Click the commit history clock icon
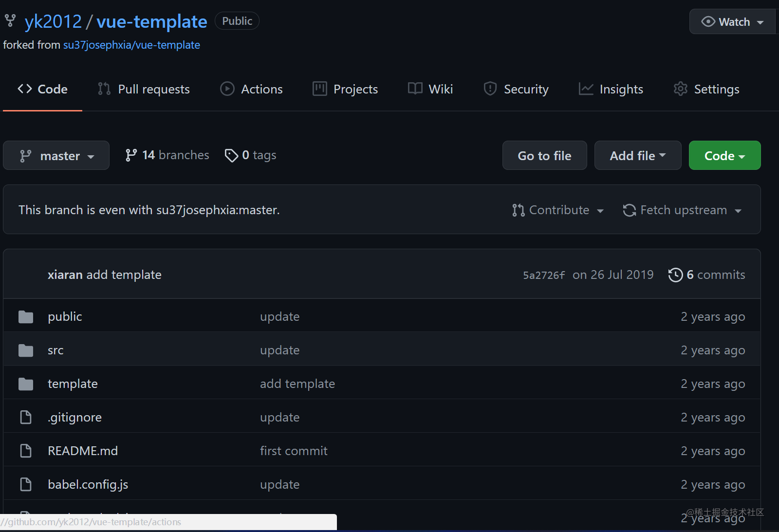 coord(675,275)
